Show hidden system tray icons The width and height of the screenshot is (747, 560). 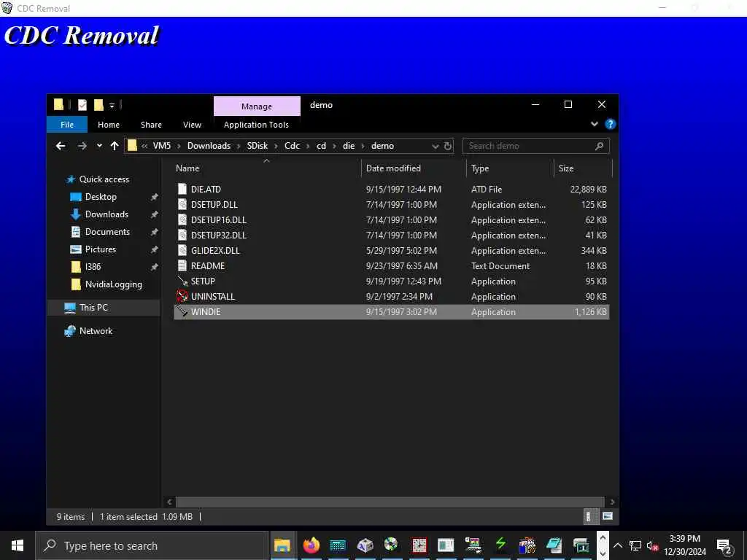[617, 545]
